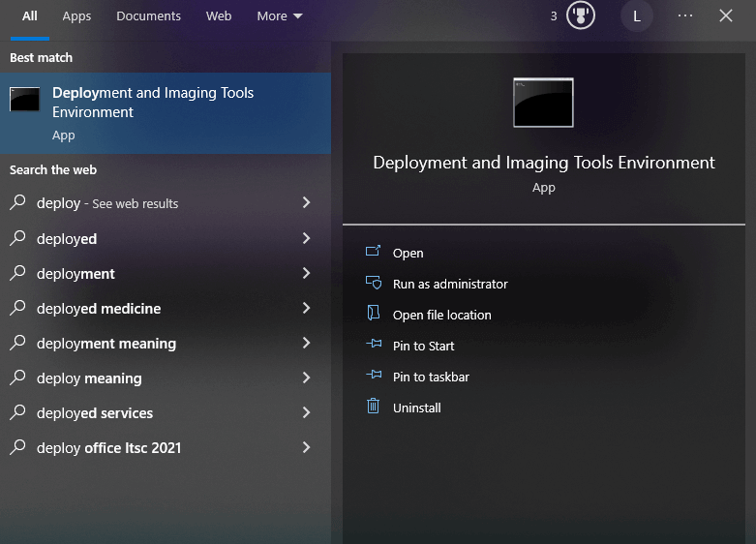Screen dimensions: 756x544
Task: Switch to the Apps tab
Action: 76,16
